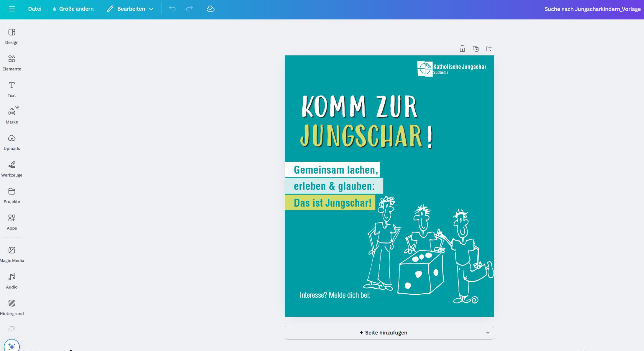Expand the Seite hinzufügen arrow options

(488, 332)
